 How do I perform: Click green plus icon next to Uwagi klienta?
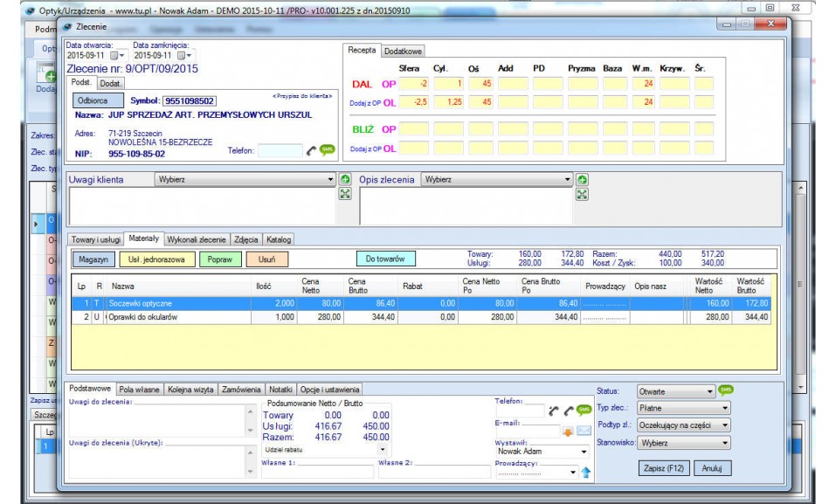[x=345, y=180]
